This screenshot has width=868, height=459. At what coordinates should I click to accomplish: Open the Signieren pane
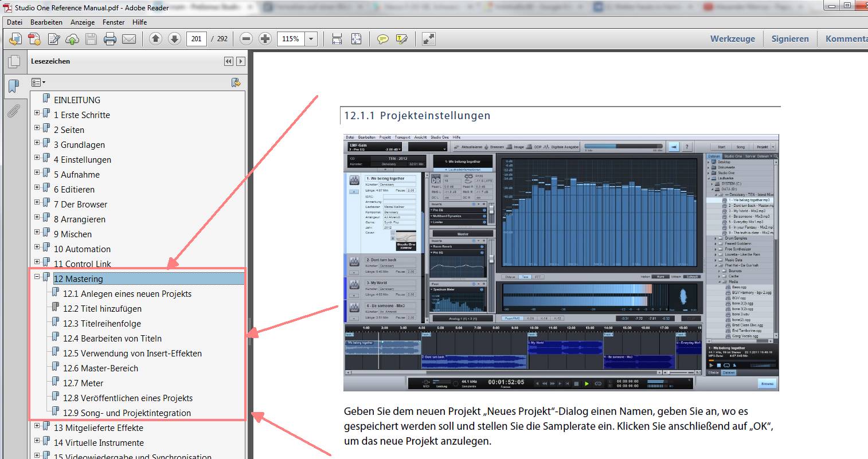790,39
